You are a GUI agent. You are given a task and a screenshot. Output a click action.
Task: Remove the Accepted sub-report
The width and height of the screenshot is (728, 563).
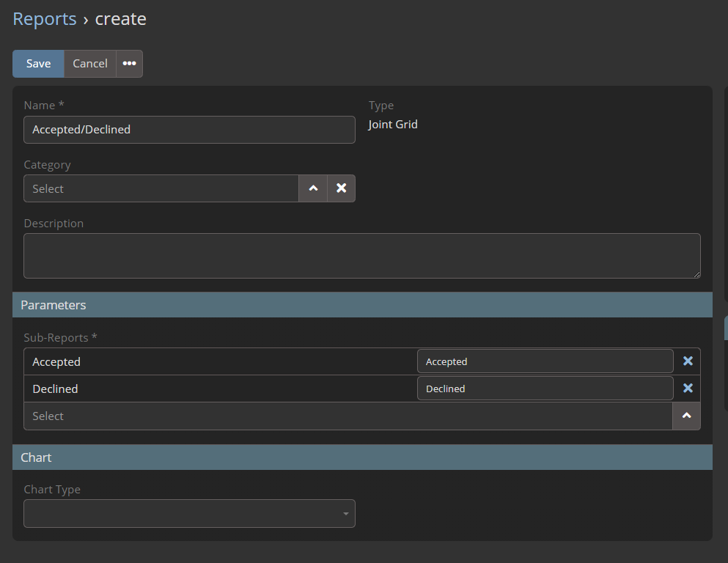coord(688,361)
